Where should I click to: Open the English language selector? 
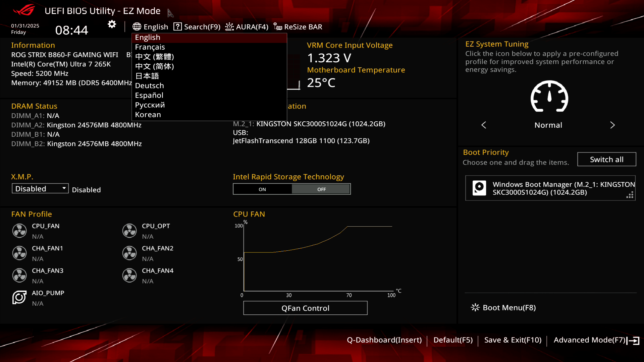pyautogui.click(x=150, y=27)
